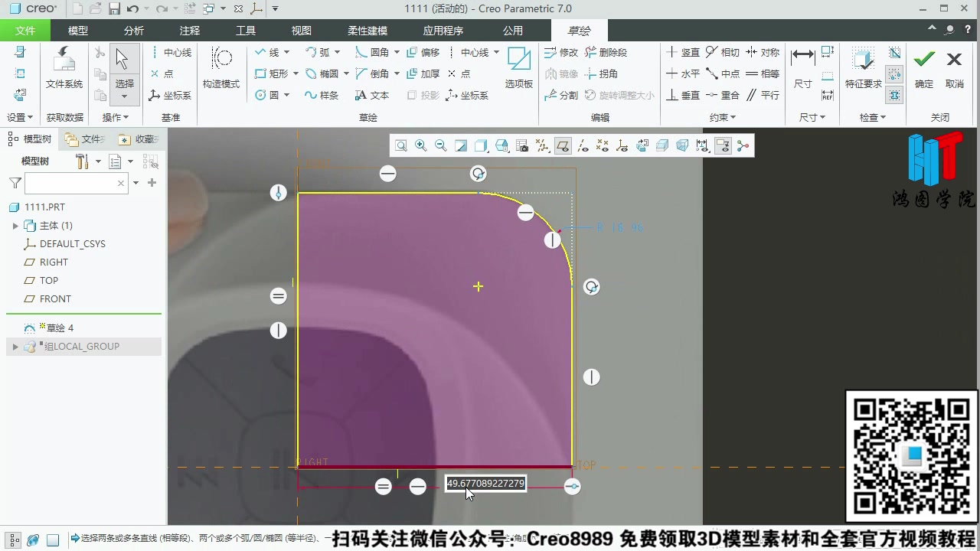Select the Rectangle (矩形) sketch tool
The width and height of the screenshot is (980, 551).
tap(271, 74)
